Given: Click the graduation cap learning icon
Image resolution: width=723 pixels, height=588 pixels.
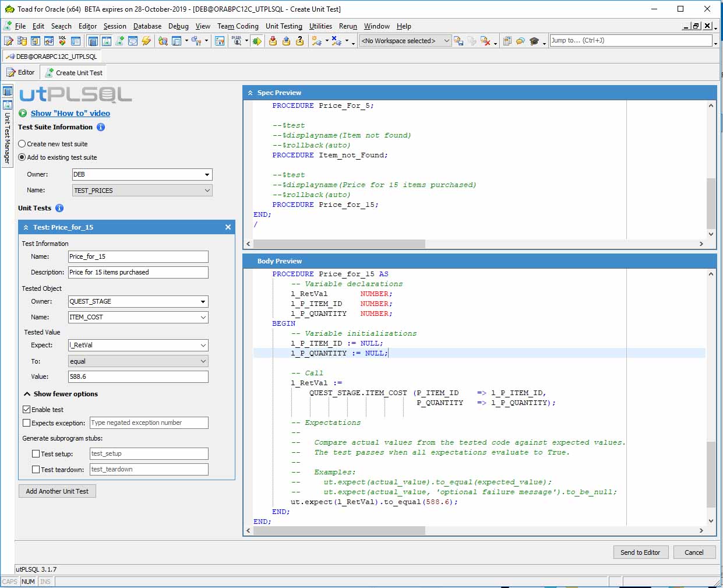Looking at the screenshot, I should point(534,41).
